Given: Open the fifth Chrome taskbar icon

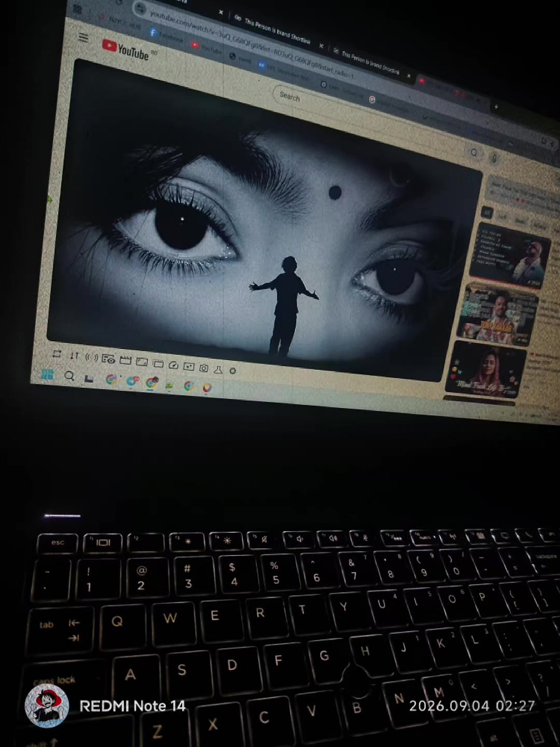Looking at the screenshot, I should (189, 386).
